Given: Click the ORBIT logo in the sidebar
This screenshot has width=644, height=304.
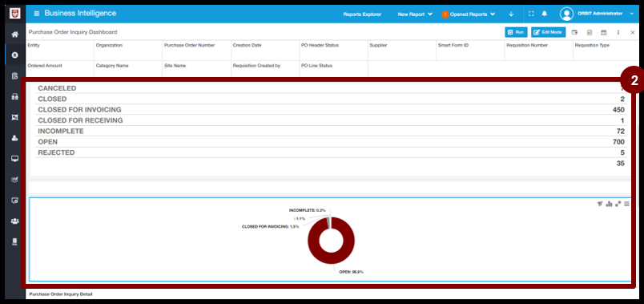Looking at the screenshot, I should pos(14,14).
